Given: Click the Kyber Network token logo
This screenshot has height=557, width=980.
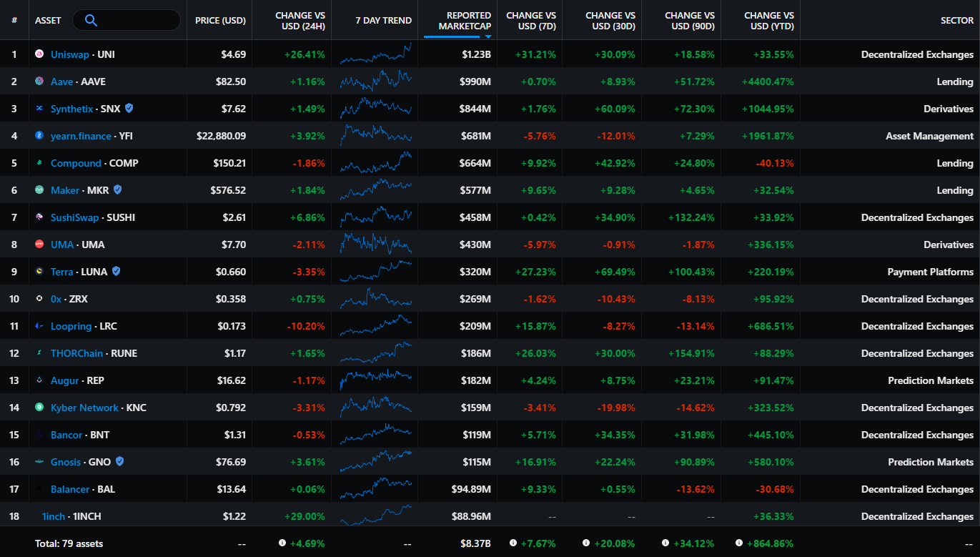Looking at the screenshot, I should [39, 407].
